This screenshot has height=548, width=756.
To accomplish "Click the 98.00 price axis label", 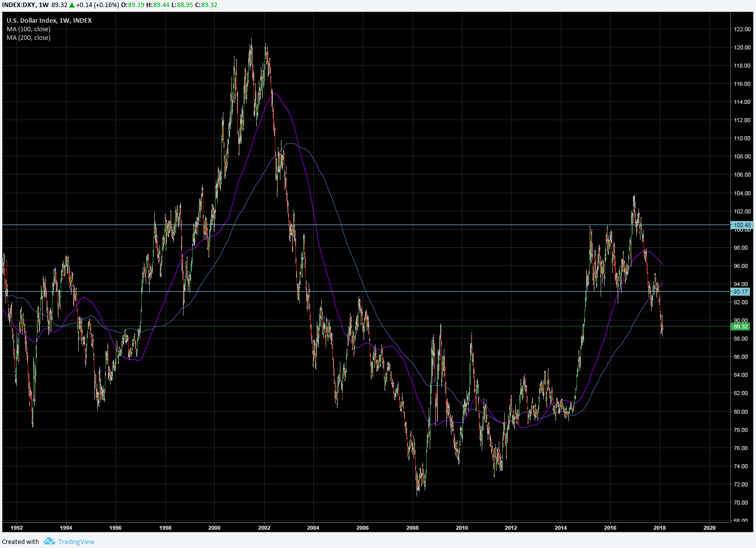I will pos(741,248).
